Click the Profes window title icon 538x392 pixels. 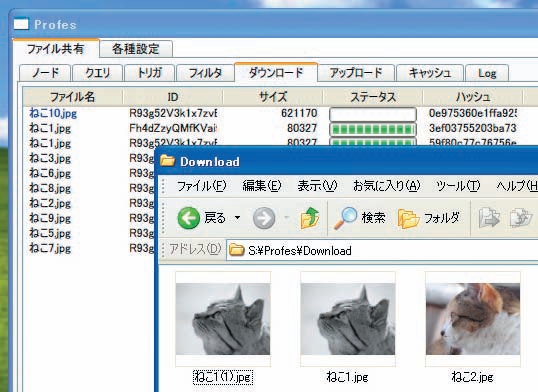21,24
